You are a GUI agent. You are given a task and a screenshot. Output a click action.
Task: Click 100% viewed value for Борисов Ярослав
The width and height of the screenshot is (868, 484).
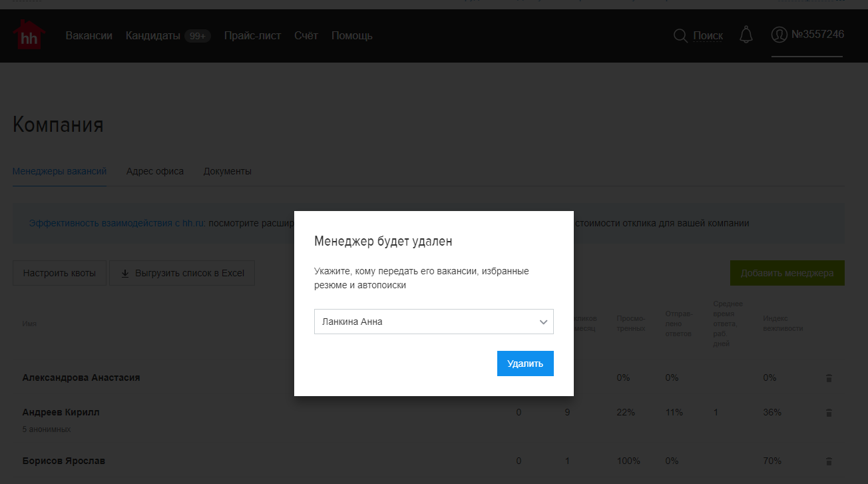(628, 461)
